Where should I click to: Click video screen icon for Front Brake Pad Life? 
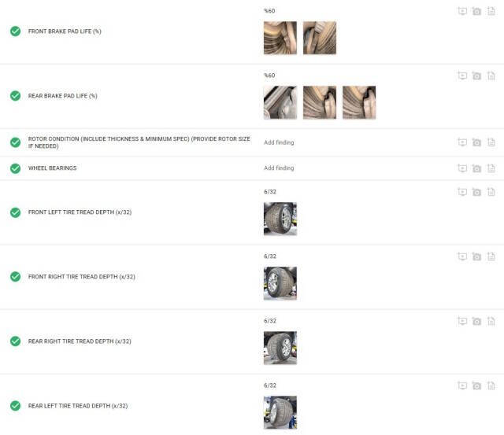(462, 12)
